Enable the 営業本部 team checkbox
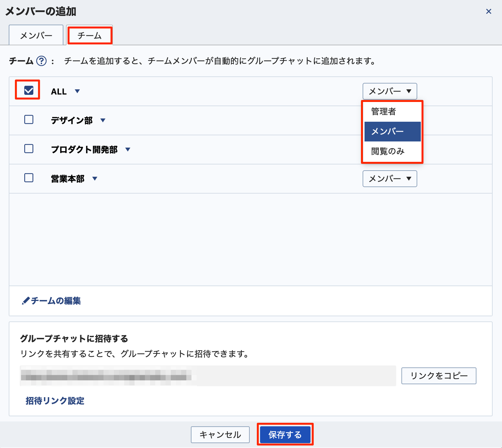The width and height of the screenshot is (502, 448). (29, 178)
